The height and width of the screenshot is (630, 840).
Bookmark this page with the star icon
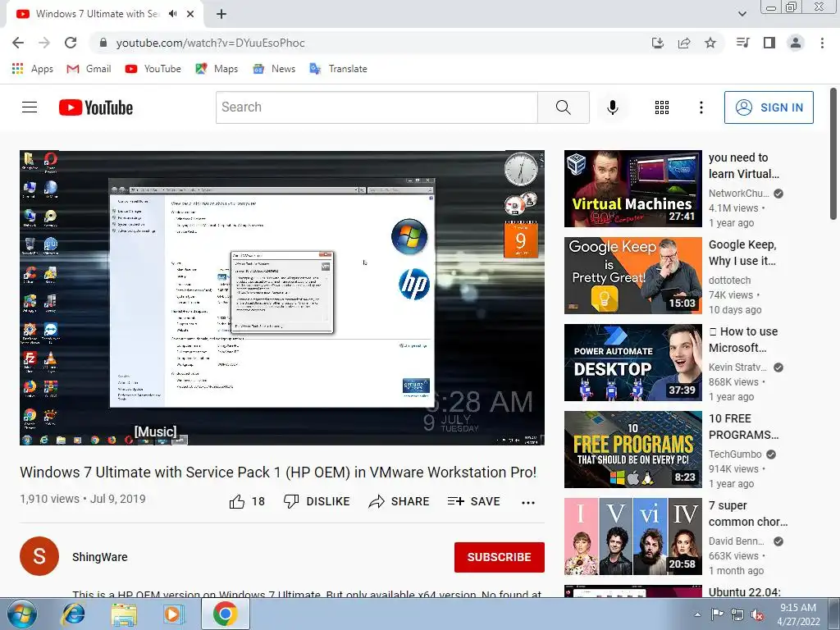click(x=710, y=43)
